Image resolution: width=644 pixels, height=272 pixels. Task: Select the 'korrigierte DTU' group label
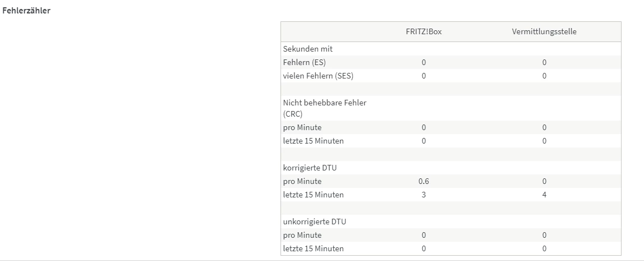[x=310, y=168]
